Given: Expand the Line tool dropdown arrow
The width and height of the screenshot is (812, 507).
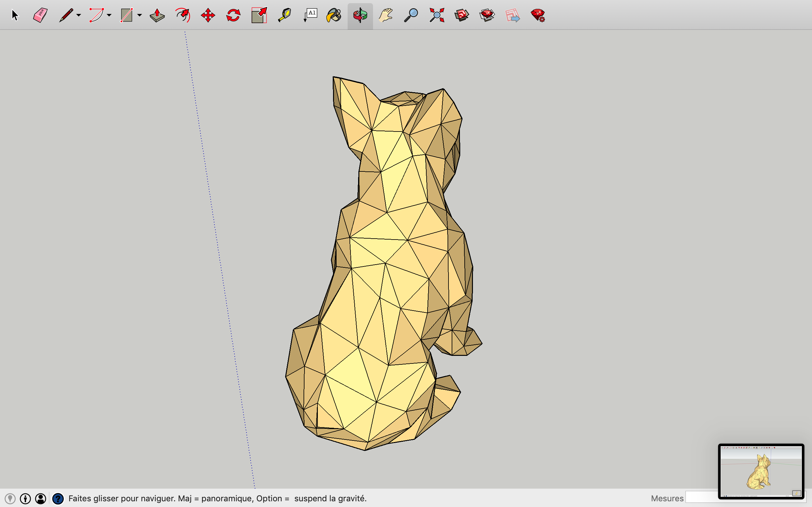Looking at the screenshot, I should coord(79,15).
